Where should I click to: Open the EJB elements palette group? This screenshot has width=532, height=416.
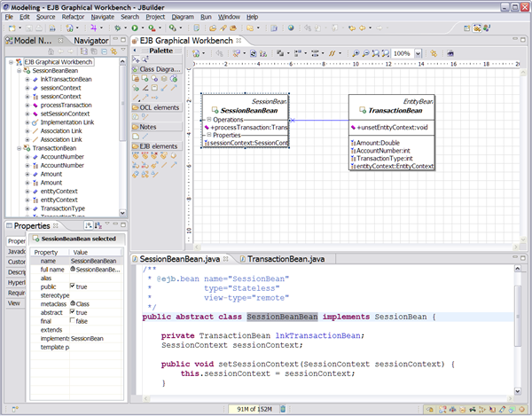[x=160, y=146]
